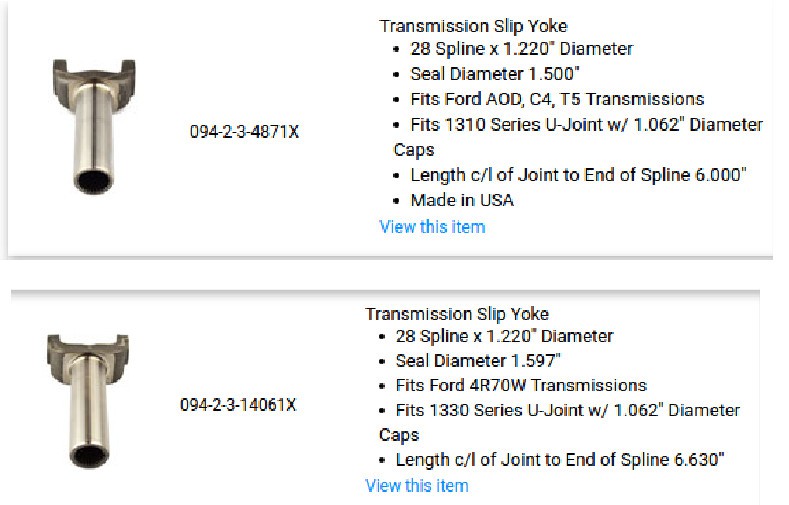Open "View this item" for the 094-2-3-4871X yoke
This screenshot has height=505, width=789.
click(x=432, y=227)
